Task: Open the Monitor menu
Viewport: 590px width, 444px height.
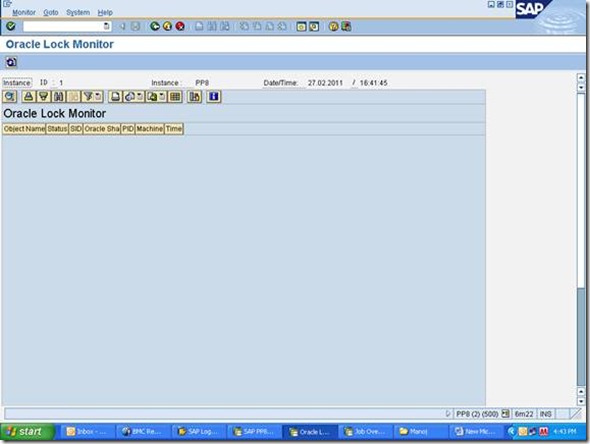Action: click(24, 12)
